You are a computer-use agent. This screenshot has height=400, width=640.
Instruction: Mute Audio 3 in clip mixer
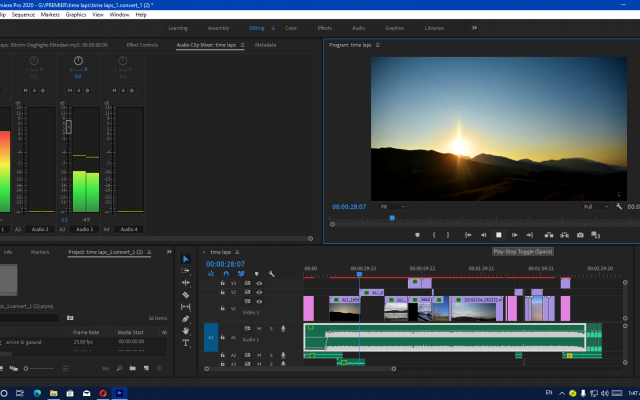pos(70,91)
